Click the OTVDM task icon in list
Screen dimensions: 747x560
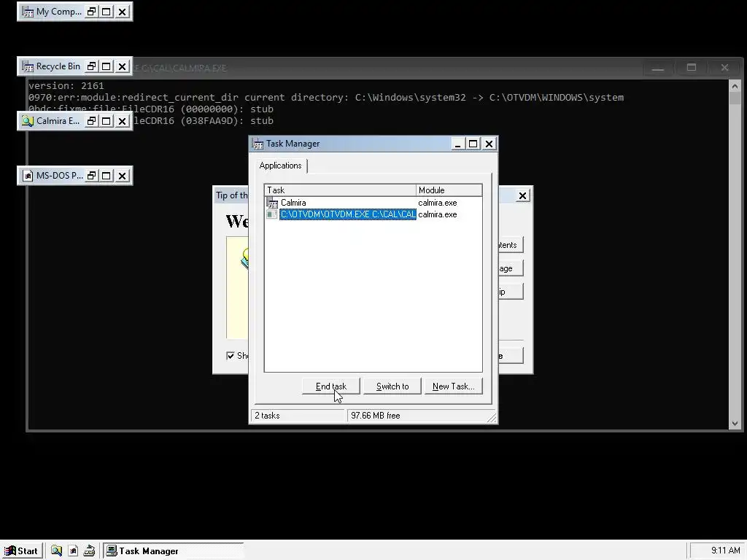(x=272, y=215)
